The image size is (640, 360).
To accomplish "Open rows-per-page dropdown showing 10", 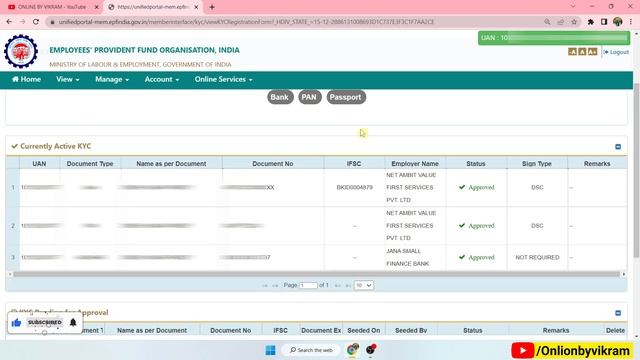I will coord(363,285).
